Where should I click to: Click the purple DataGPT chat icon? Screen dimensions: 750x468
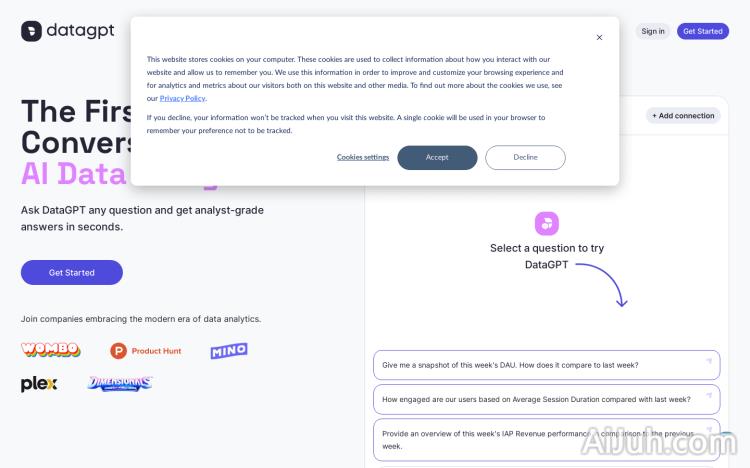click(x=547, y=223)
